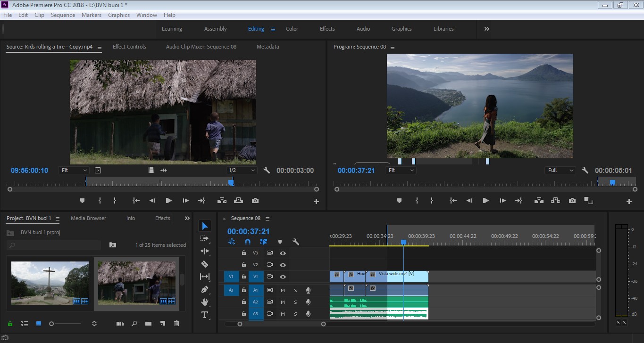Select the Type tool
644x343 pixels.
tap(205, 315)
